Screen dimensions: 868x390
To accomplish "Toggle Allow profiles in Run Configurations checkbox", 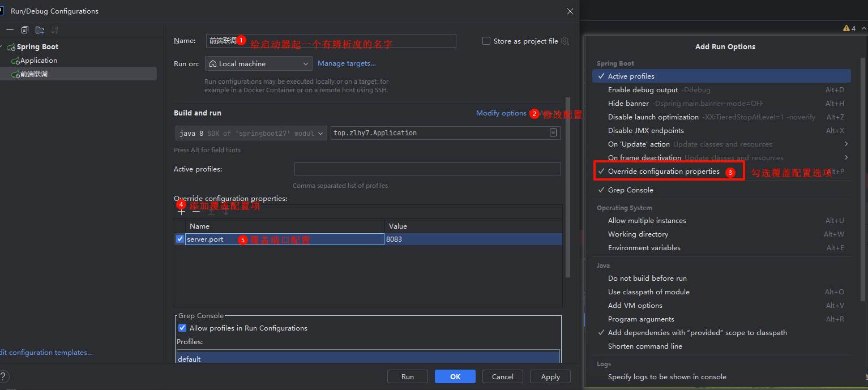I will [x=182, y=328].
